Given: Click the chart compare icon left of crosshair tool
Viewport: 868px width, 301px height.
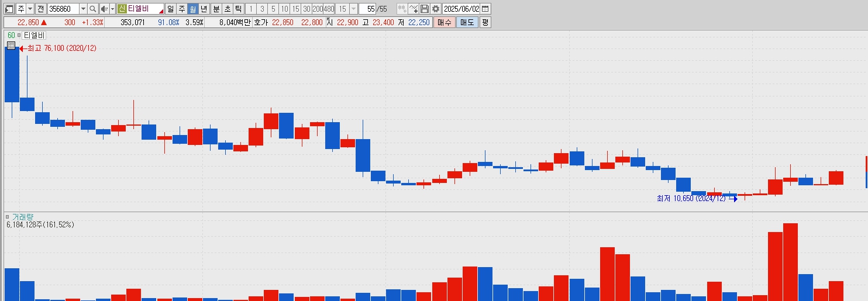Looking at the screenshot, I should [402, 9].
